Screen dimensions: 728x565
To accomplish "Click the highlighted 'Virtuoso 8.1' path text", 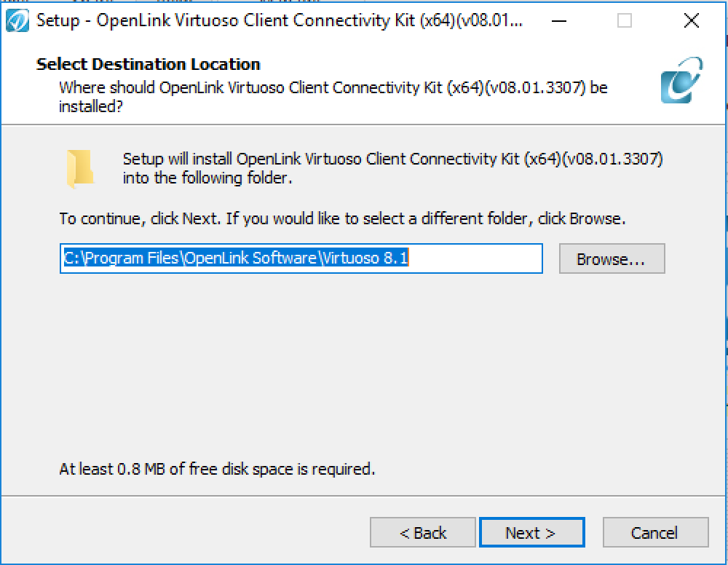I will 365,258.
